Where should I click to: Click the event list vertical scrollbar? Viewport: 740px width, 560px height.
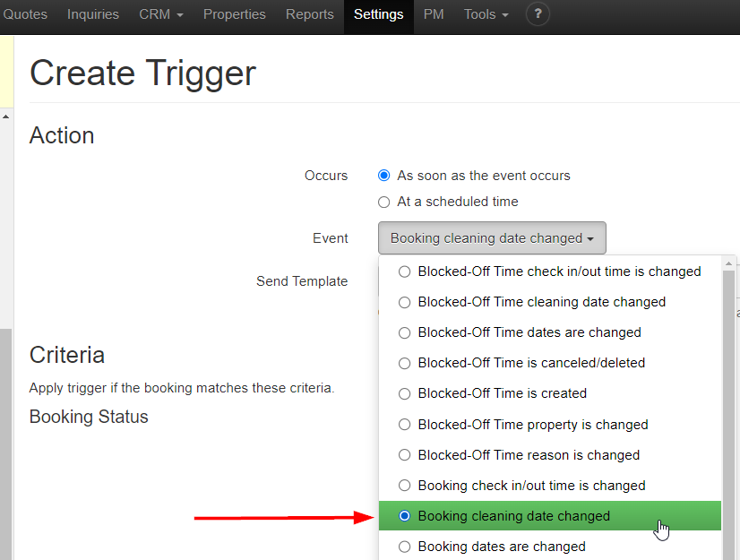[728, 403]
